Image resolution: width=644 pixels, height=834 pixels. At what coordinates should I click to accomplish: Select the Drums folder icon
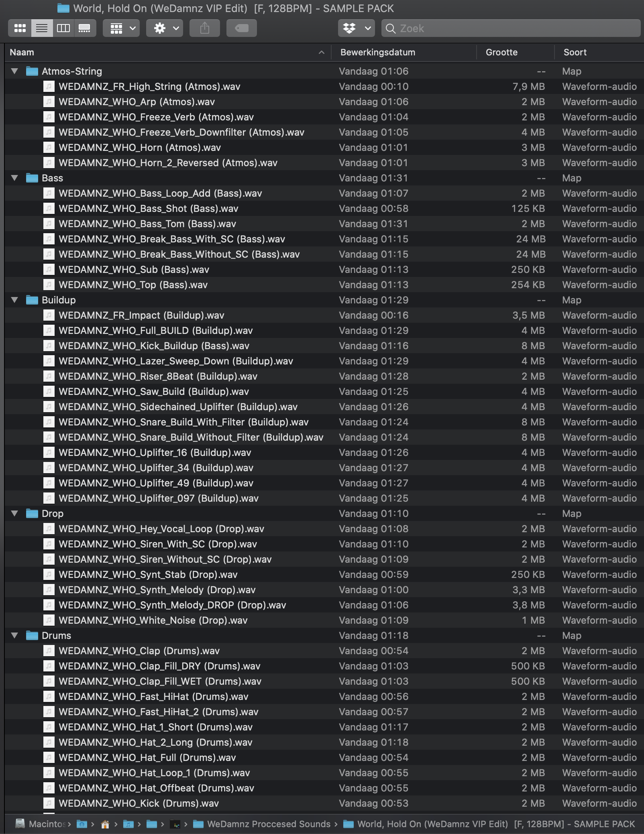coord(32,635)
